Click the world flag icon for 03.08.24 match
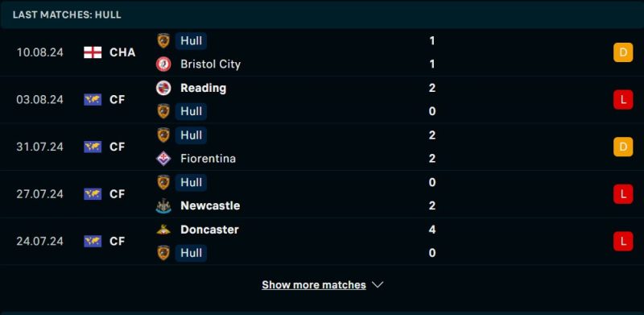The height and width of the screenshot is (315, 644). (93, 100)
